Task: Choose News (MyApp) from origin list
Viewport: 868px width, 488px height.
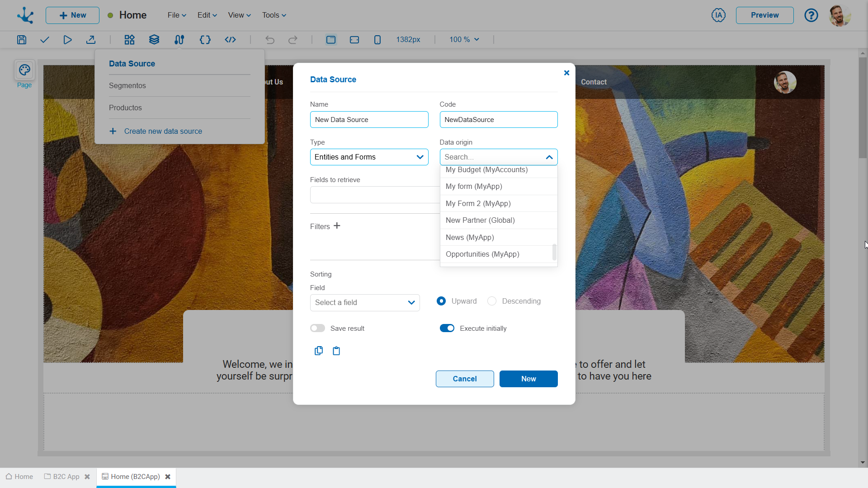Action: tap(470, 238)
